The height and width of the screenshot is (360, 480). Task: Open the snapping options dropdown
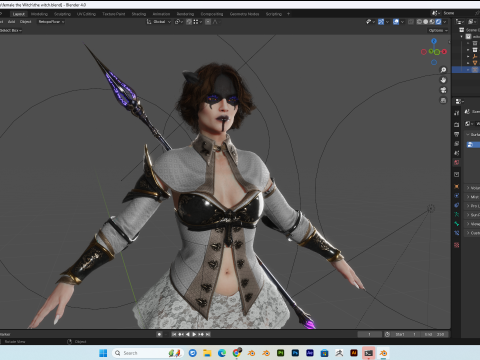(198, 22)
